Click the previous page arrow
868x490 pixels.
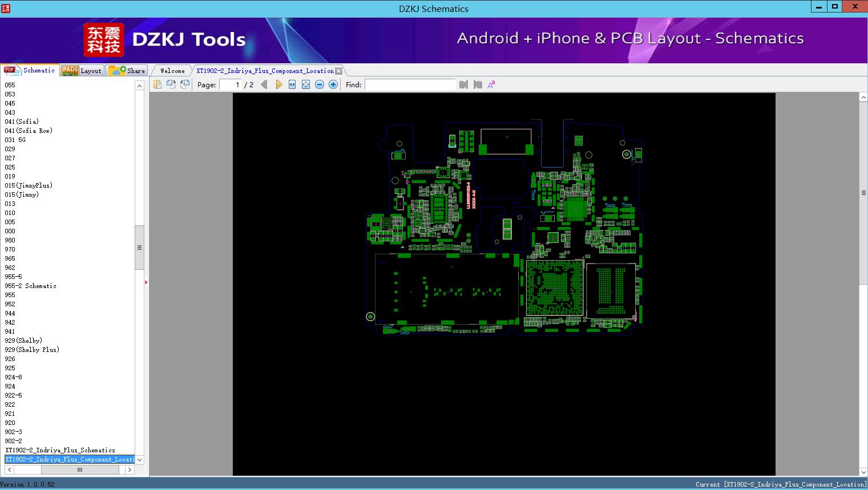pos(264,84)
